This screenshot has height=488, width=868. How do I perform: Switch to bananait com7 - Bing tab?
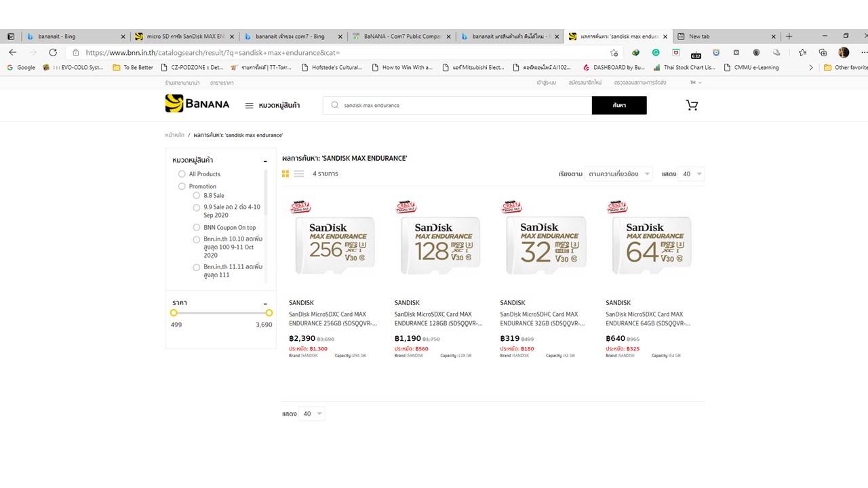point(292,37)
